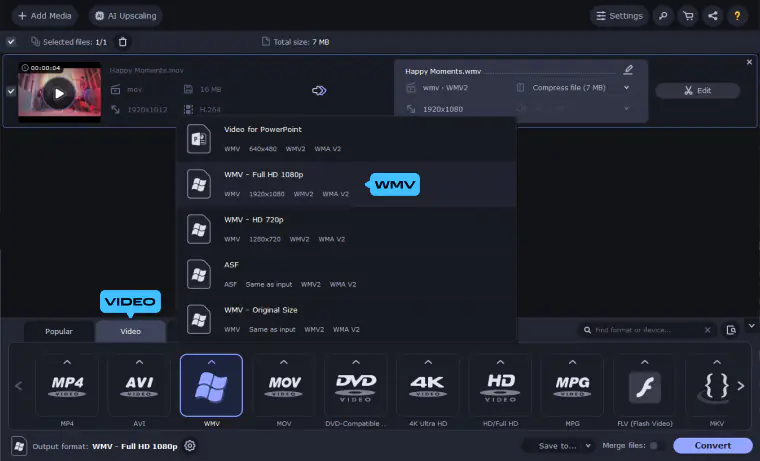760x461 pixels.
Task: Collapse the format panel chevron
Action: point(751,326)
